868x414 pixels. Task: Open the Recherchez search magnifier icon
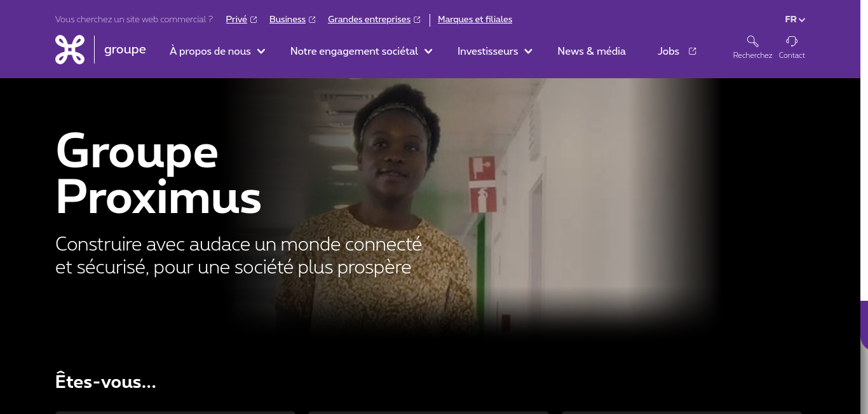pyautogui.click(x=752, y=41)
